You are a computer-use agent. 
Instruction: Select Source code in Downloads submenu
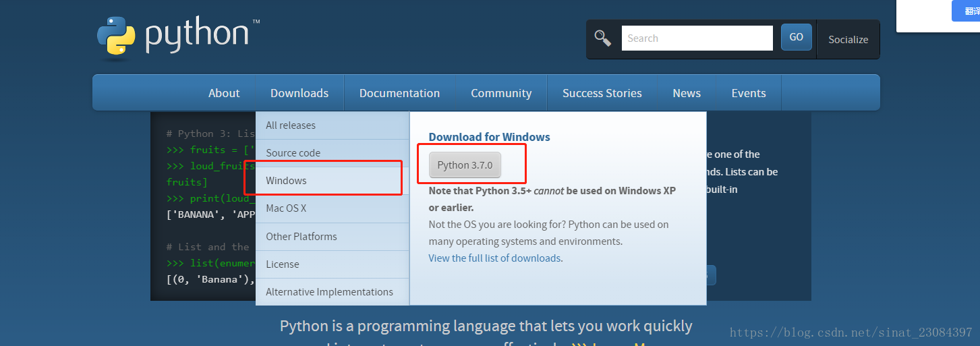pos(333,153)
